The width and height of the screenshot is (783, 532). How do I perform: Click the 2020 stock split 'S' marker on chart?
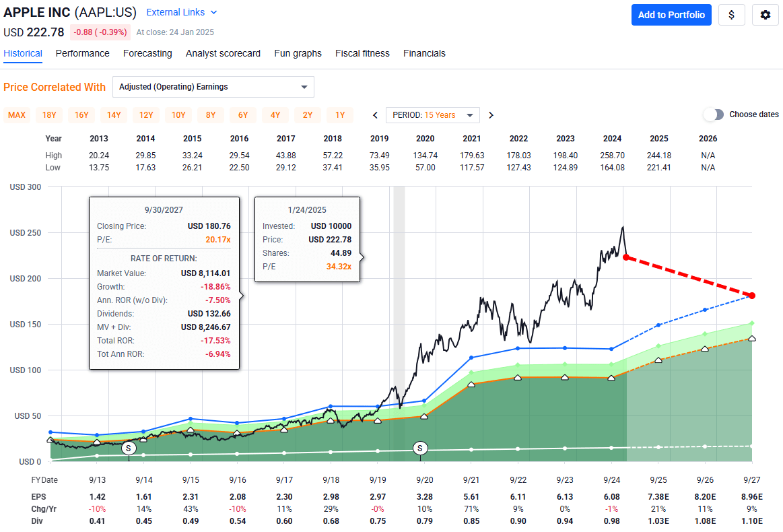pos(421,448)
